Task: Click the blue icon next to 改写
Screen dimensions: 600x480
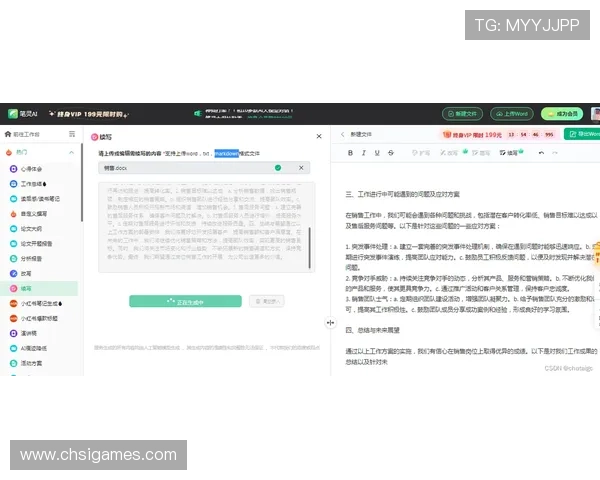Action: pos(13,273)
